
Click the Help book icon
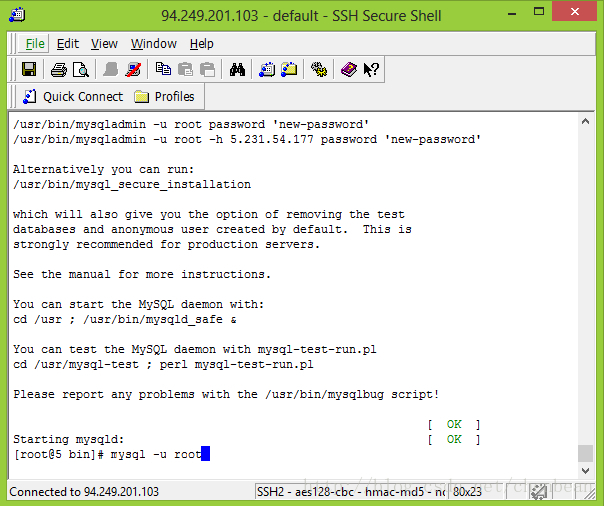(349, 70)
